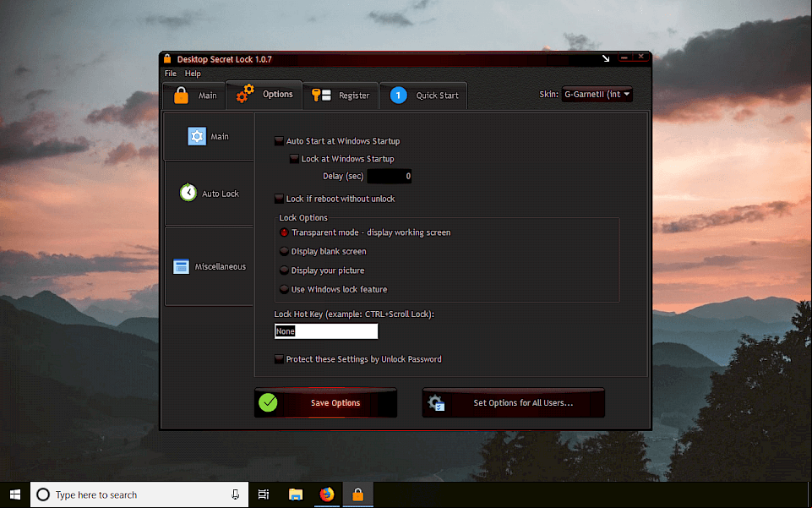Viewport: 812px width, 508px height.
Task: Open the Help menu
Action: point(193,74)
